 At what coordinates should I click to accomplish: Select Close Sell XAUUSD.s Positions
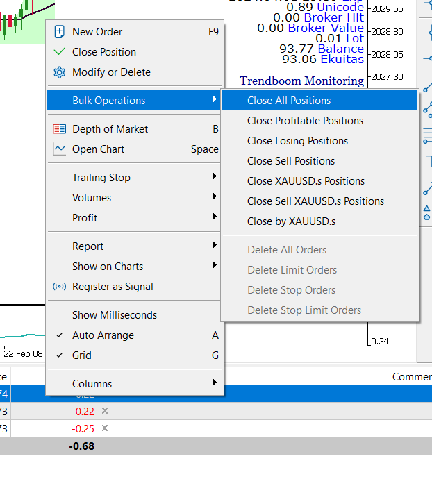(x=319, y=201)
